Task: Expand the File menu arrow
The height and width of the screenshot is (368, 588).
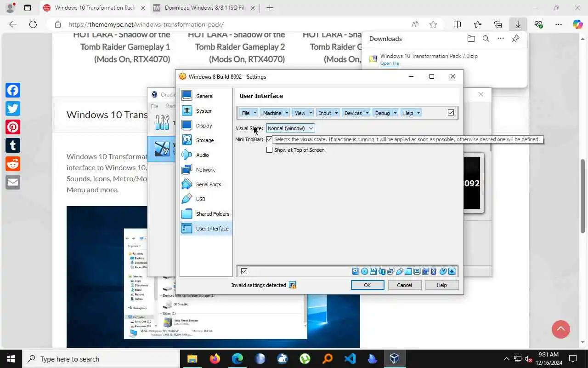Action: click(255, 113)
